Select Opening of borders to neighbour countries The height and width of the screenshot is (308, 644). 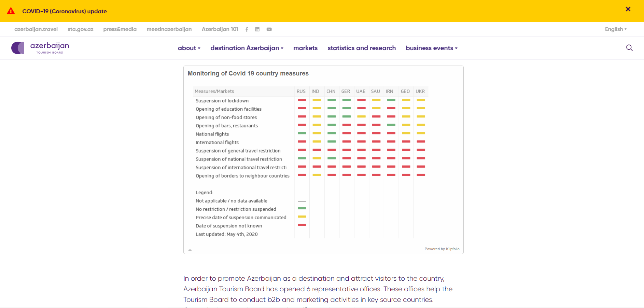click(242, 176)
